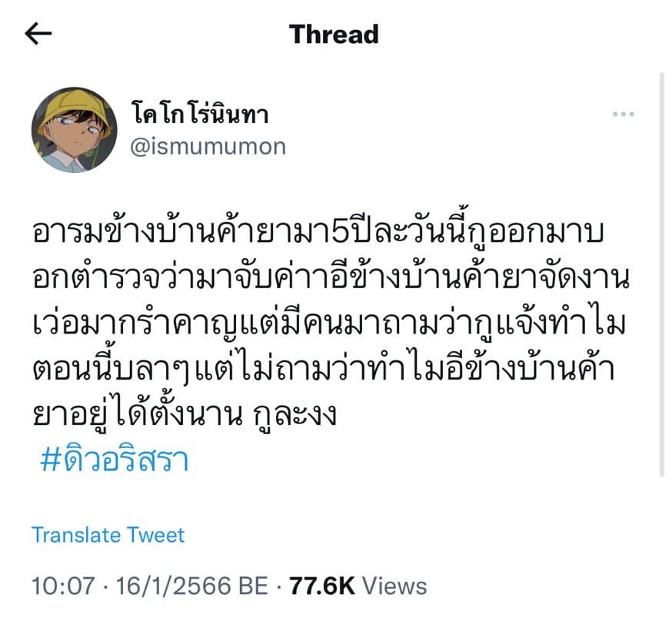Click the tweet line starting with อารมข้างบ้าน
This screenshot has width=669, height=644.
[318, 231]
